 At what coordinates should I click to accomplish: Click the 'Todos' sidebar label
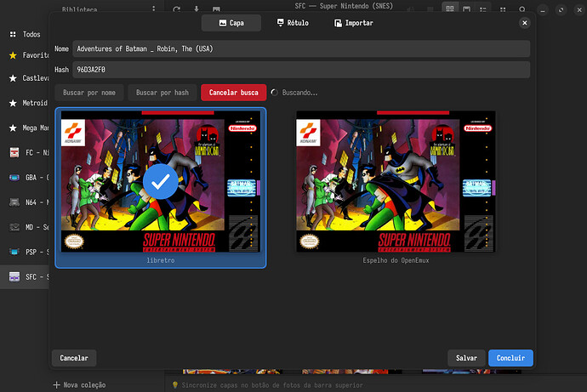[x=31, y=34]
